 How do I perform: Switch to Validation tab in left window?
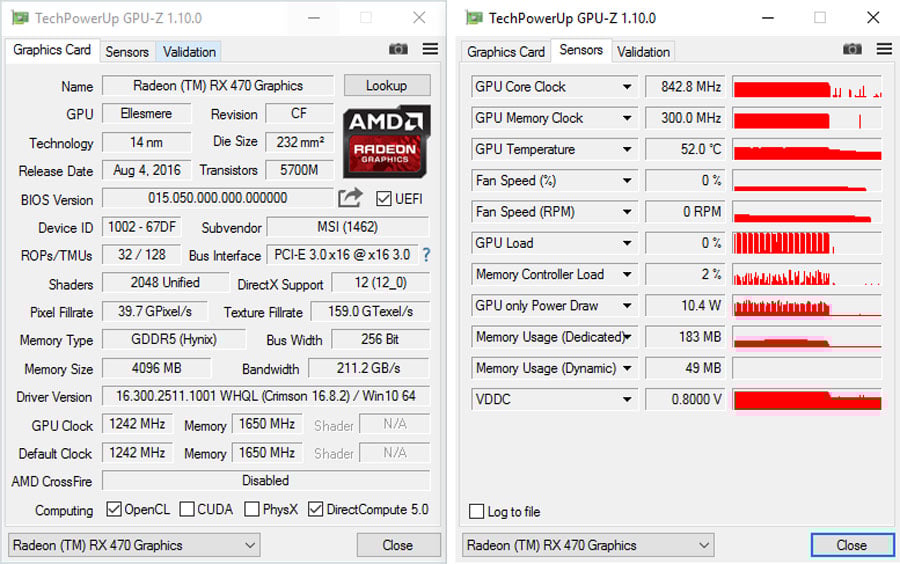[x=189, y=52]
